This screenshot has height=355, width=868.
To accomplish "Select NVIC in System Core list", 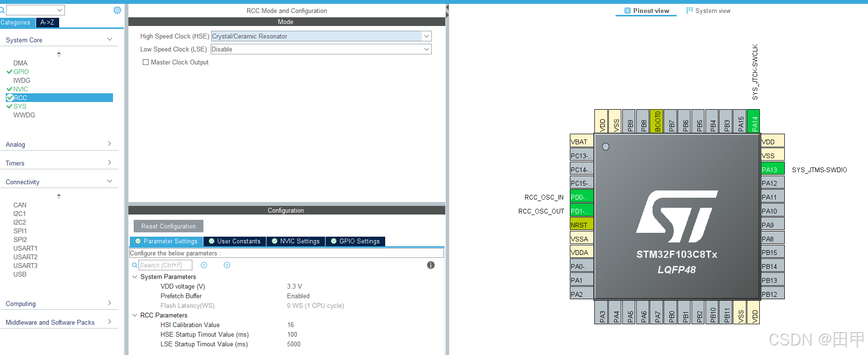I will pos(21,89).
